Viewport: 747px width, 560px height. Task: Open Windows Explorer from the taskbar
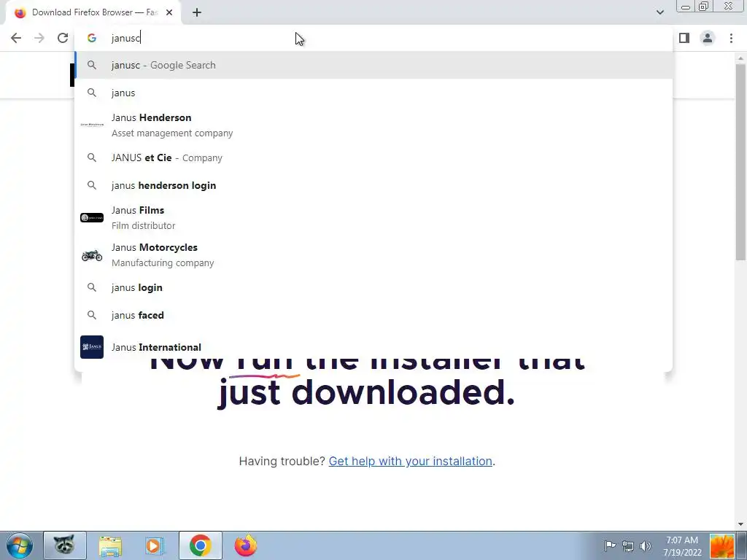[110, 545]
